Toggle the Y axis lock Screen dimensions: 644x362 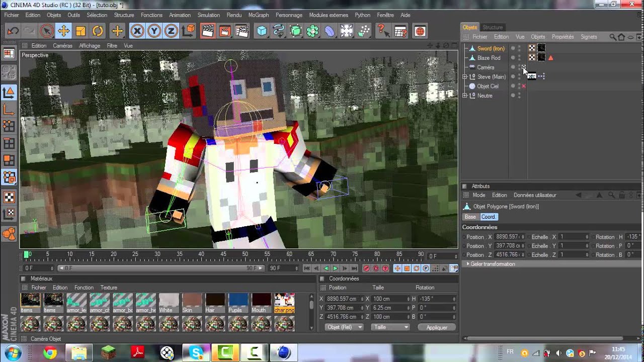[154, 31]
